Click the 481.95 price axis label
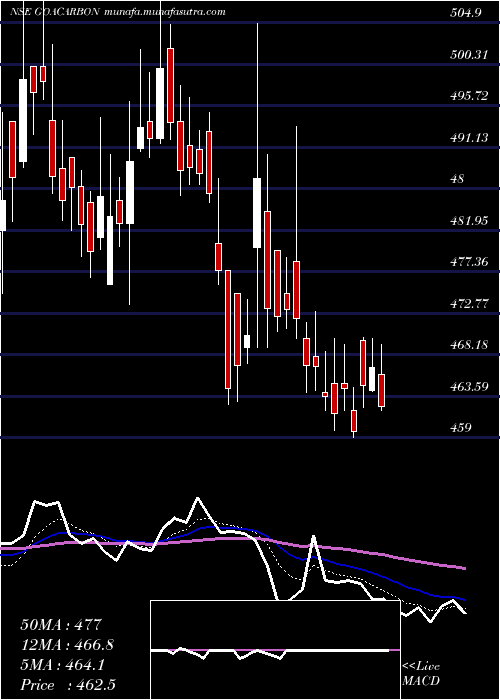Image resolution: width=500 pixels, height=700 pixels. pos(469,221)
